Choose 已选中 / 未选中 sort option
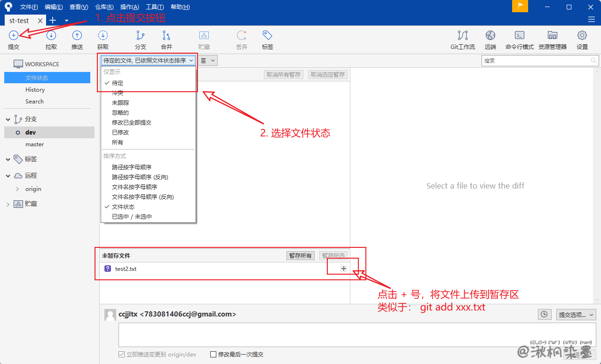This screenshot has height=364, width=601. point(132,217)
